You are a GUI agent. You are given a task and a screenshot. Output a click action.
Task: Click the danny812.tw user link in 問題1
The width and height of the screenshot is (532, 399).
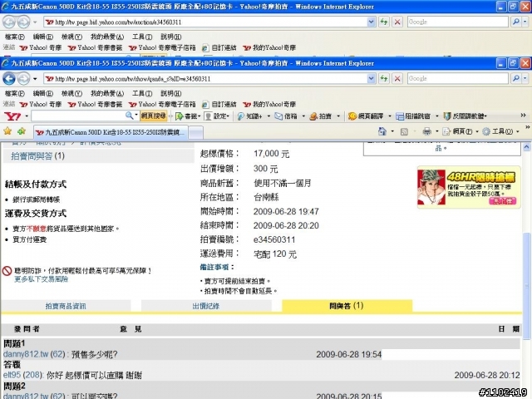[26, 355]
